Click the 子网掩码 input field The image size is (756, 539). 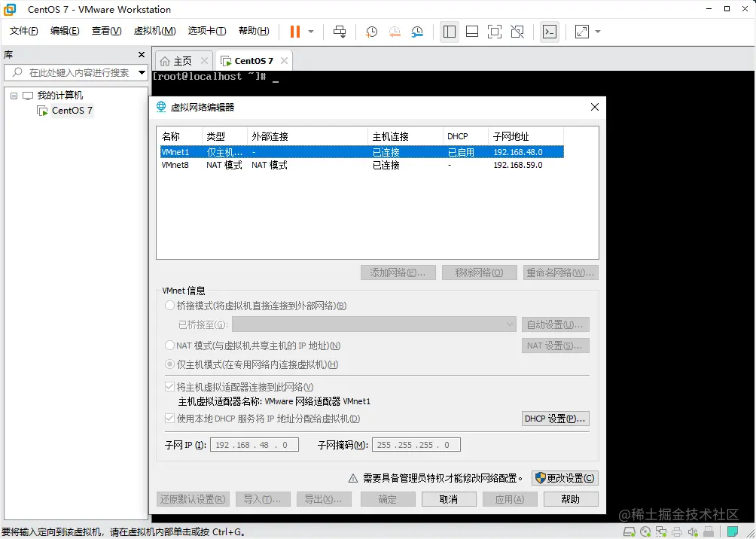pyautogui.click(x=416, y=444)
